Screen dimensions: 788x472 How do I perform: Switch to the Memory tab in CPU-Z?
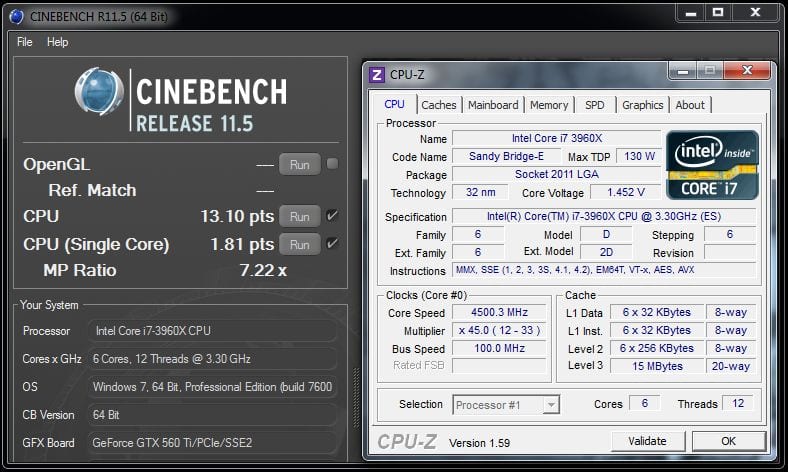[x=549, y=105]
